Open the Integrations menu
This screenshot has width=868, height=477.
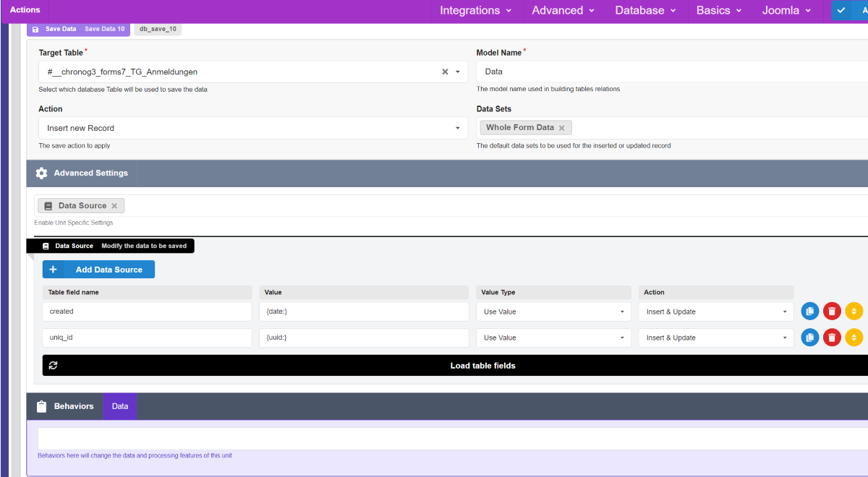point(475,10)
